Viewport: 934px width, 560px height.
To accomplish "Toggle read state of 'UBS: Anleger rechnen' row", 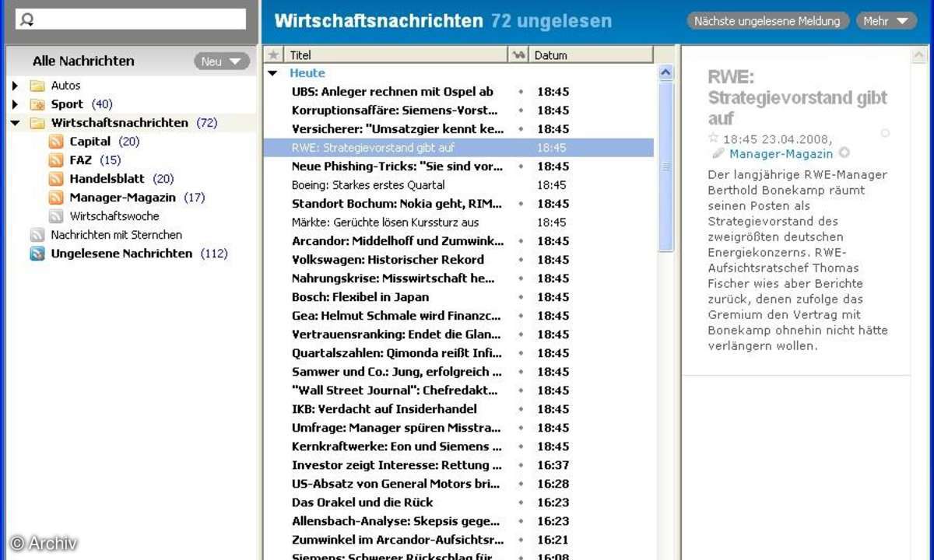I will (521, 92).
